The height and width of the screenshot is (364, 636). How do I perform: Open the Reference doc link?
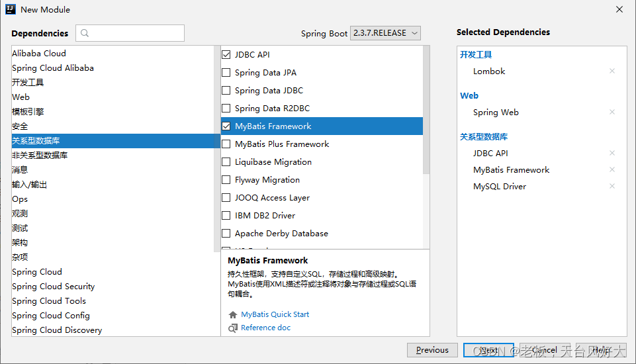click(265, 328)
